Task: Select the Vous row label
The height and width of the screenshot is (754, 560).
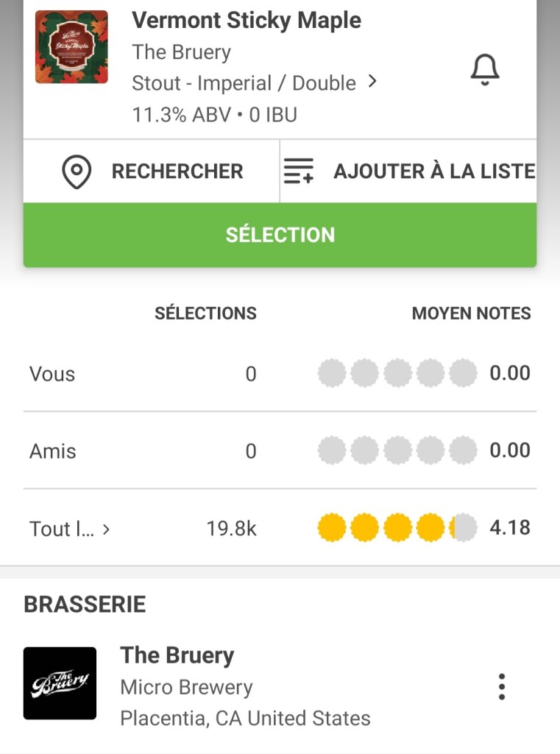Action: pos(52,374)
